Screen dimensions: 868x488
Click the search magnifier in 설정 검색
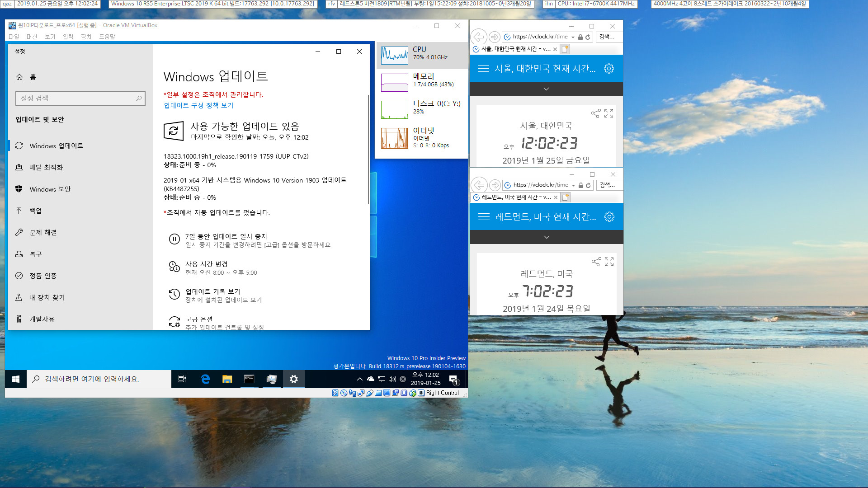click(139, 98)
